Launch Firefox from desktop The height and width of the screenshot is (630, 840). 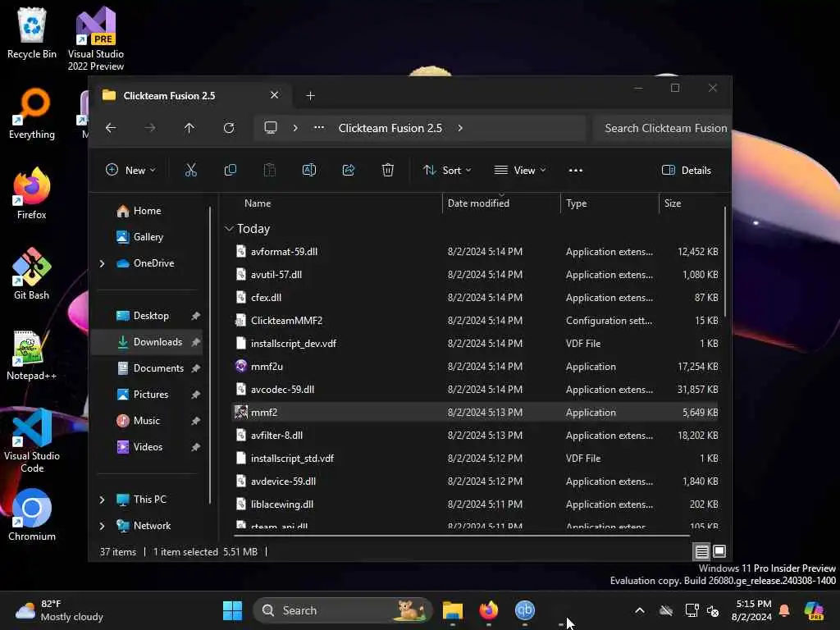pos(32,194)
